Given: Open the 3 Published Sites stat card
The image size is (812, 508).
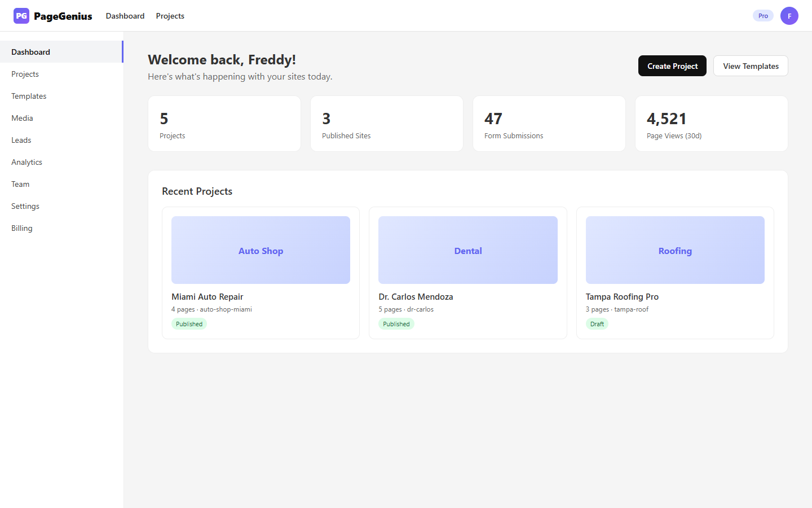Looking at the screenshot, I should pyautogui.click(x=387, y=124).
